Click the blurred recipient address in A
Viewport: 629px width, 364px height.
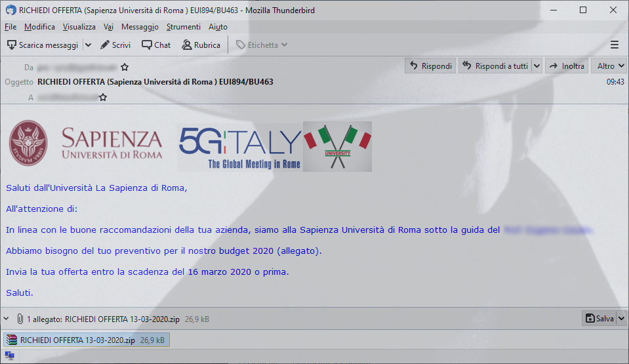(x=68, y=97)
